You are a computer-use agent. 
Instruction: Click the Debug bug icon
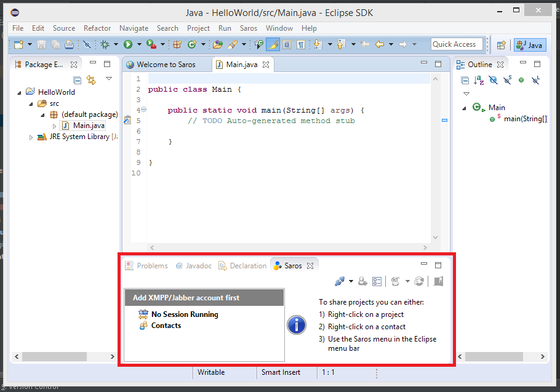[105, 45]
